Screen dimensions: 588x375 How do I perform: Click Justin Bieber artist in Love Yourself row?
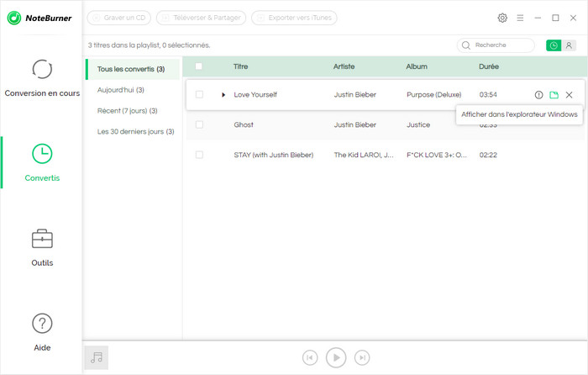355,95
